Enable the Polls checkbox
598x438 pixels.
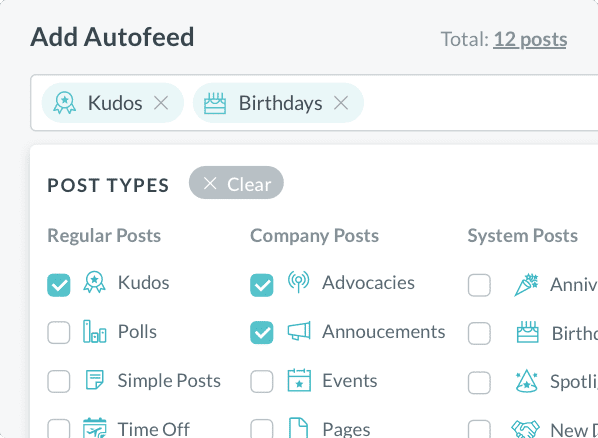click(59, 332)
